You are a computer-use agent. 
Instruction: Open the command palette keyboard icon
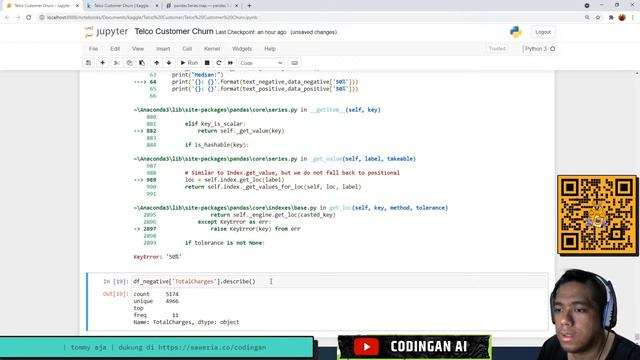[294, 63]
